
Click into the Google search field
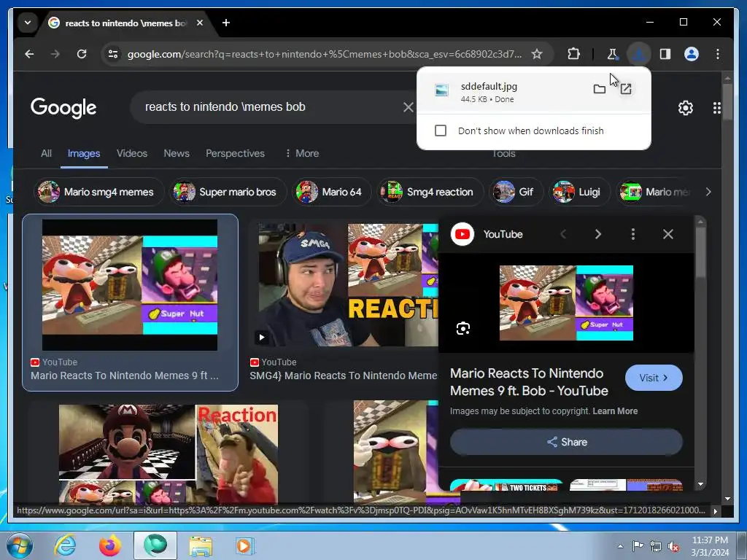(271, 107)
